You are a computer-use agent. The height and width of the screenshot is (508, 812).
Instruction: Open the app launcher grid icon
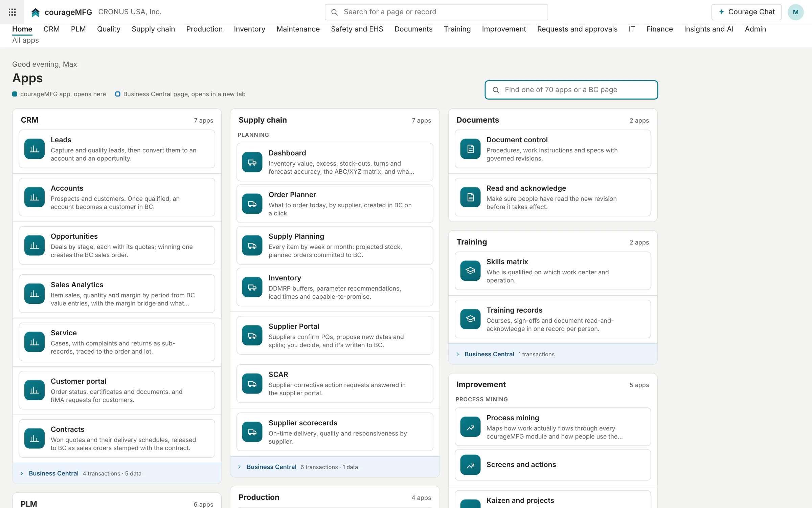tap(12, 12)
